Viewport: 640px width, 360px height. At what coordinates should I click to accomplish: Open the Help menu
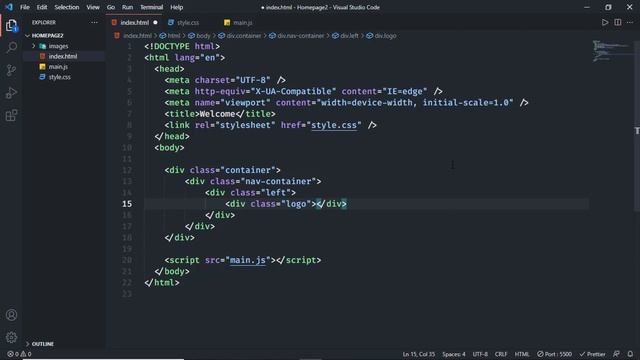(x=176, y=7)
